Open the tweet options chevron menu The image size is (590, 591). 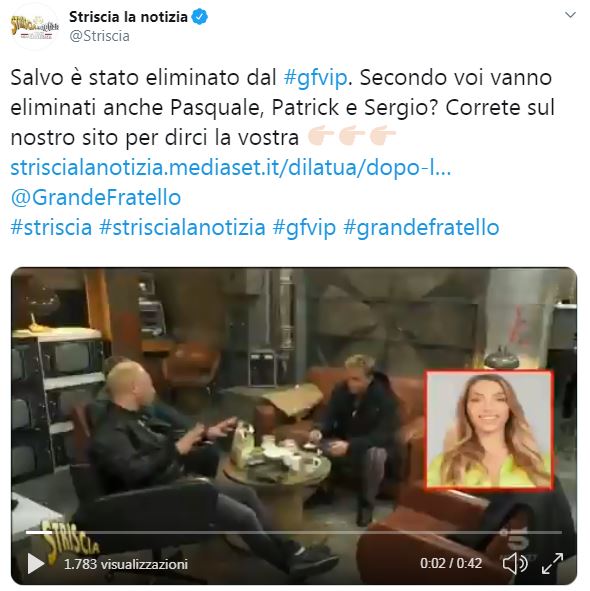pos(570,15)
